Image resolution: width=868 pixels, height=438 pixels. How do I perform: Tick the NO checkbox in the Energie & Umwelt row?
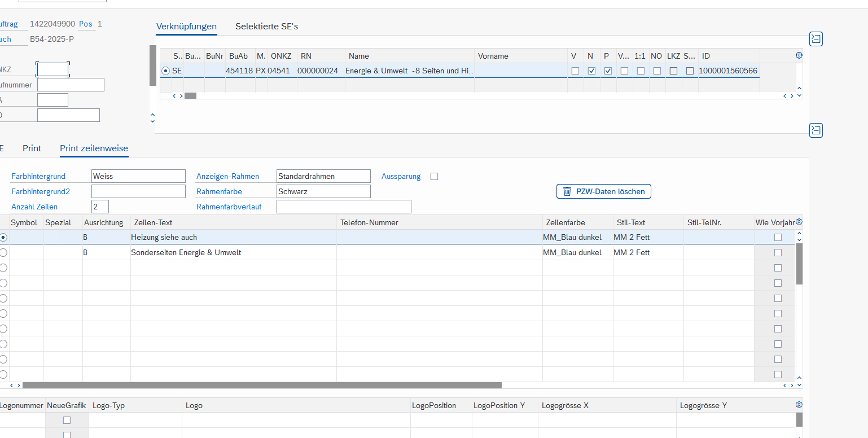coord(657,71)
